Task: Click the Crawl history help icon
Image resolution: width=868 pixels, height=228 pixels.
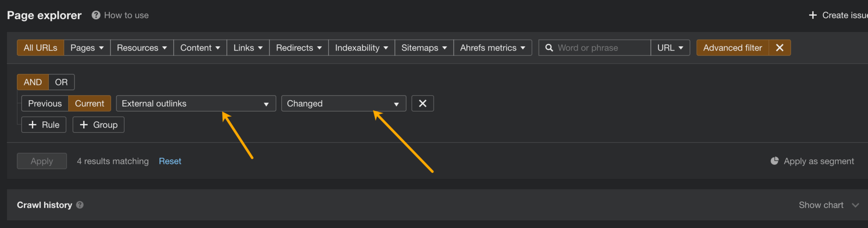Action: coord(80,205)
